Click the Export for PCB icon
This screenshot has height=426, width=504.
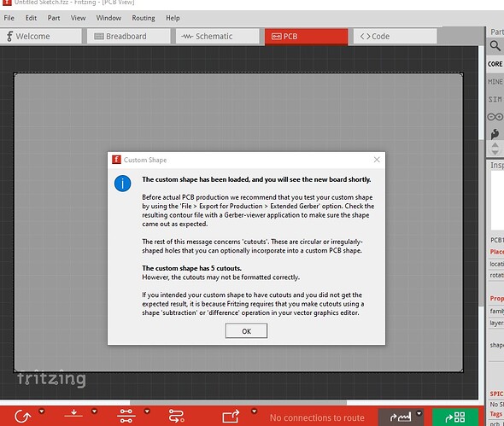click(x=231, y=417)
